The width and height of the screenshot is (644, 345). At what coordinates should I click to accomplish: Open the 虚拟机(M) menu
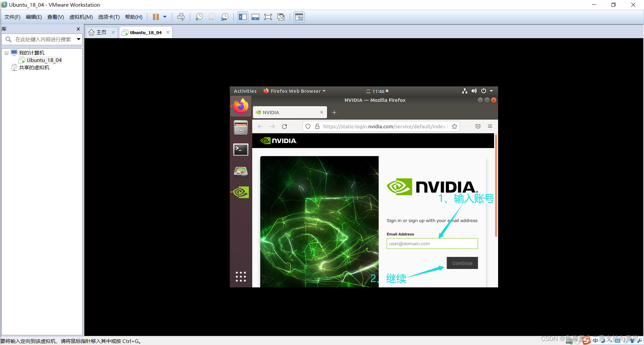click(81, 17)
